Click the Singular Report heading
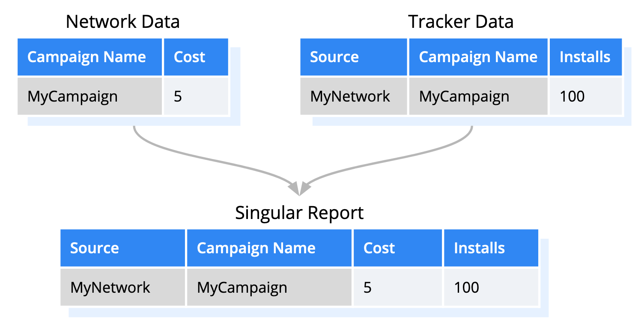Image resolution: width=644 pixels, height=330 pixels. [x=299, y=213]
